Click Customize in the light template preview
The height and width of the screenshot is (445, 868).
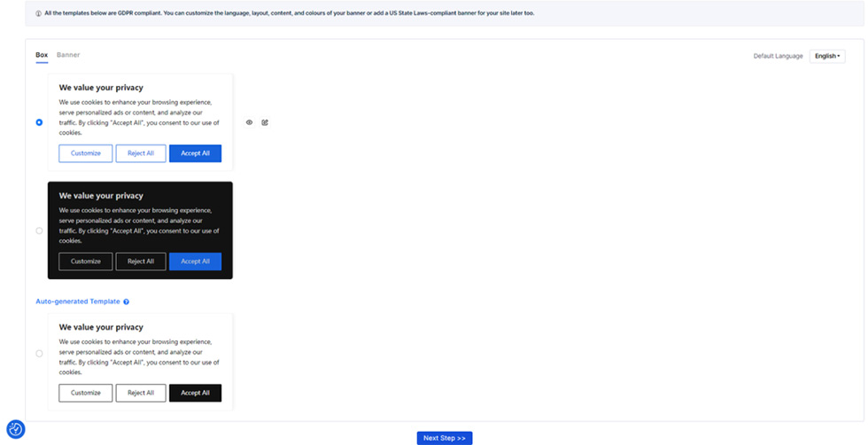click(86, 153)
